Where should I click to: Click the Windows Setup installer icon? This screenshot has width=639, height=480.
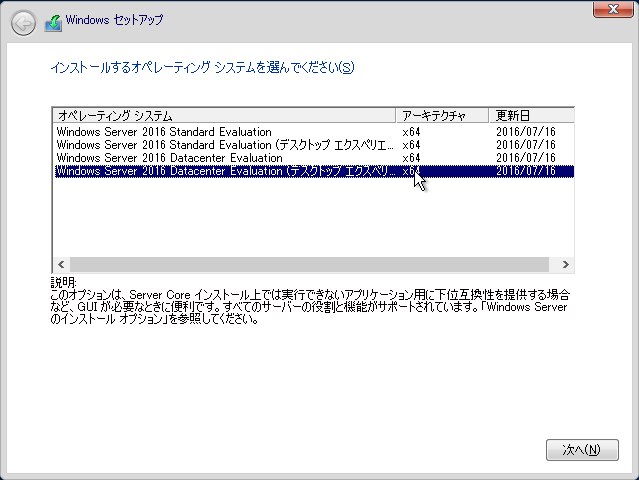click(x=53, y=23)
